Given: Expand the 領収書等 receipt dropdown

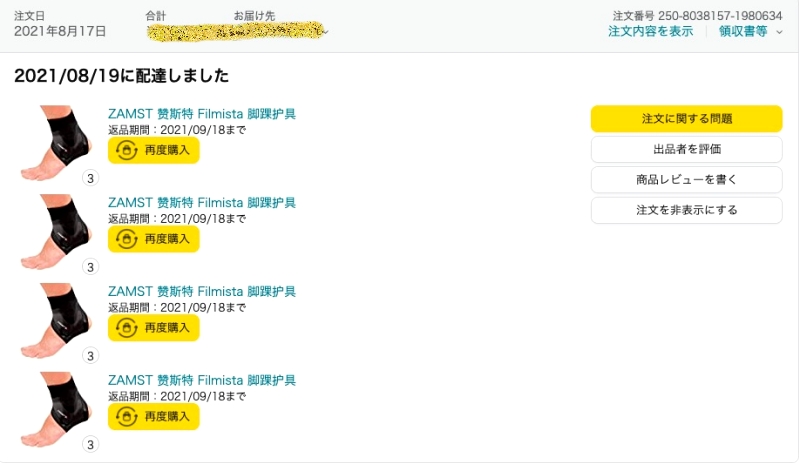Looking at the screenshot, I should (743, 32).
